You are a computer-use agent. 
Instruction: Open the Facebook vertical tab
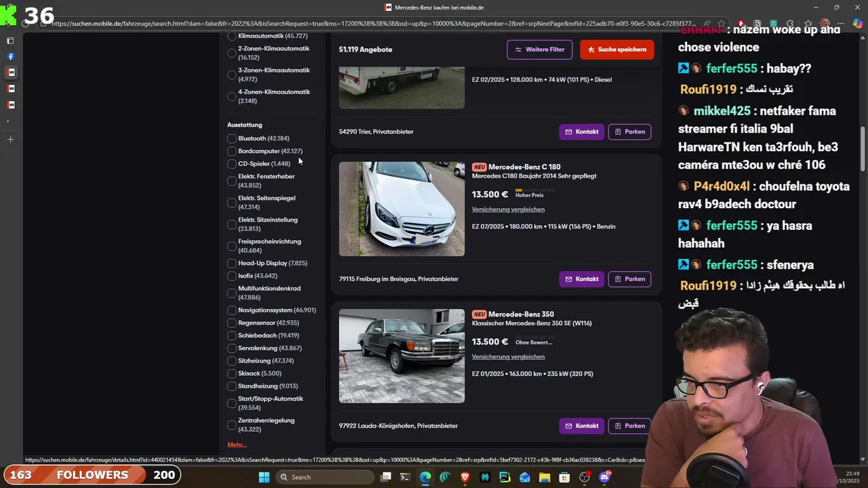coord(11,56)
